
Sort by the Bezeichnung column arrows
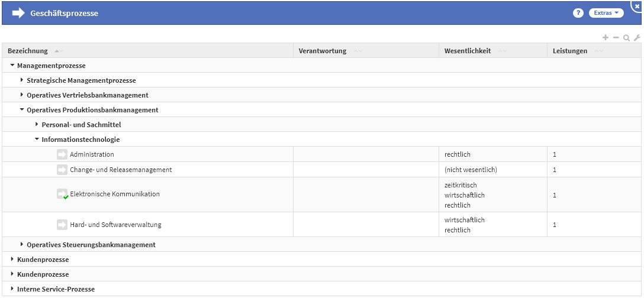pyautogui.click(x=57, y=51)
